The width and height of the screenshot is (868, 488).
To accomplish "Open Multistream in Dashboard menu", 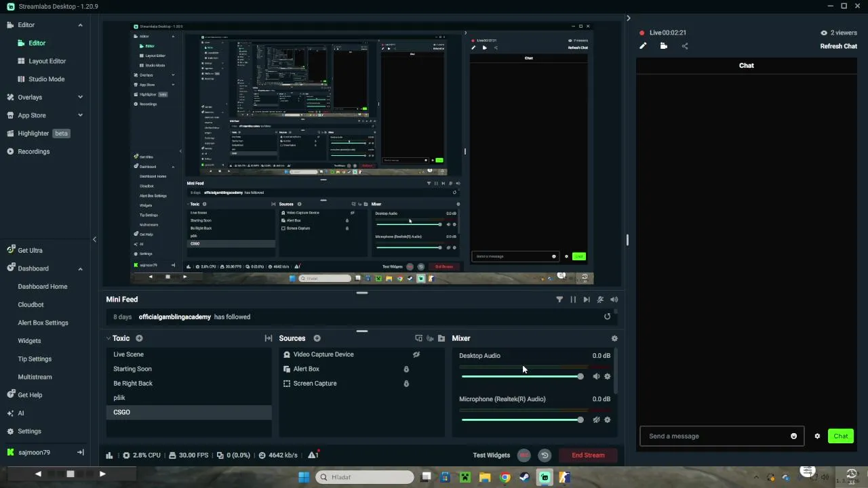I will tap(35, 377).
